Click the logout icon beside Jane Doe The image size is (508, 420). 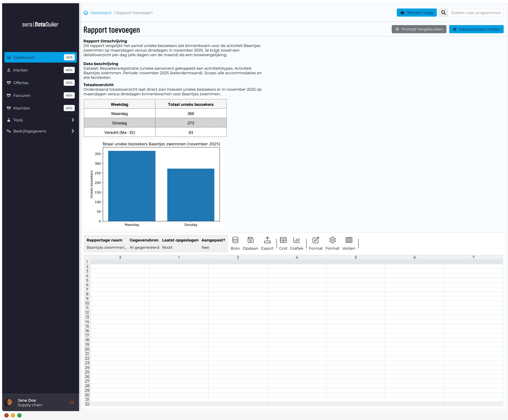[72, 402]
